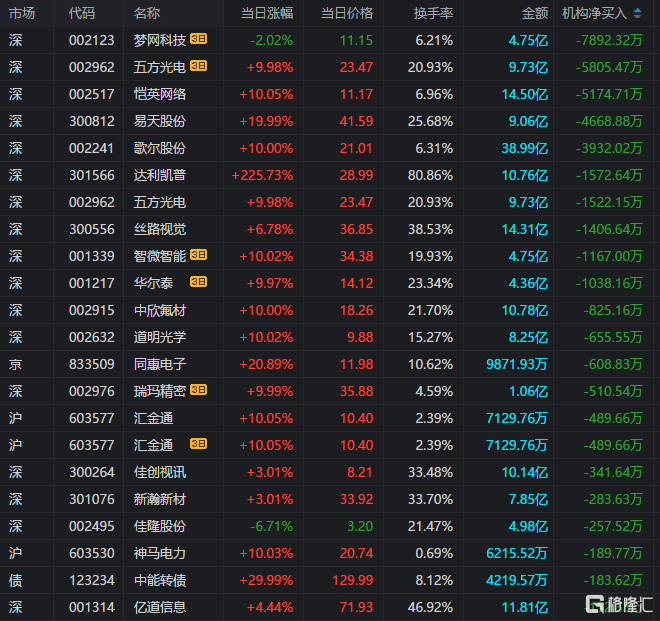Viewport: 660px width, 621px height.
Task: Select stock code 001339
Action: tap(91, 256)
